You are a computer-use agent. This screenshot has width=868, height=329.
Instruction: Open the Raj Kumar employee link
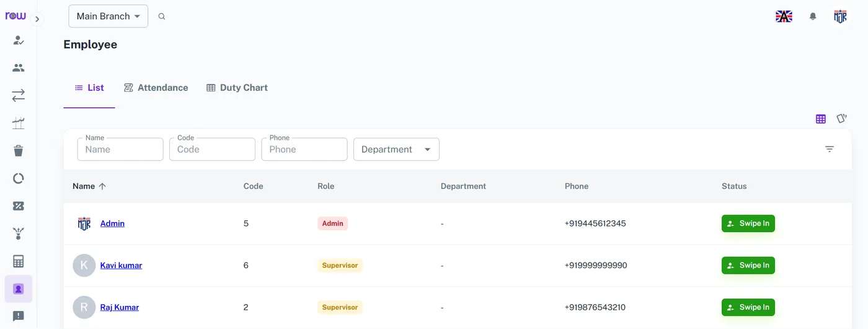[119, 307]
